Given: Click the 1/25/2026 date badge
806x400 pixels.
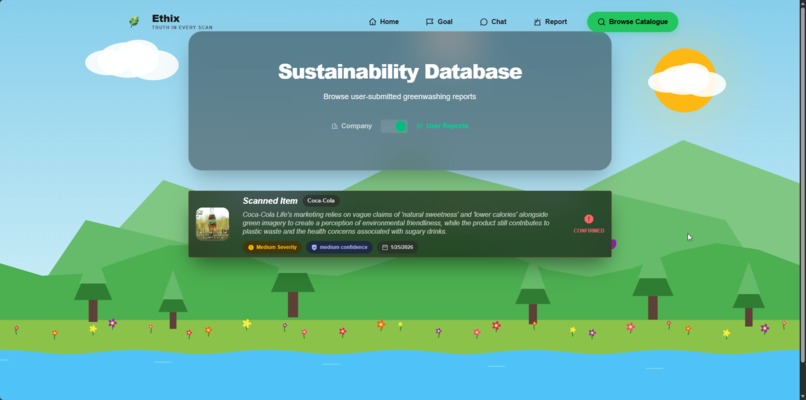Looking at the screenshot, I should coord(397,247).
